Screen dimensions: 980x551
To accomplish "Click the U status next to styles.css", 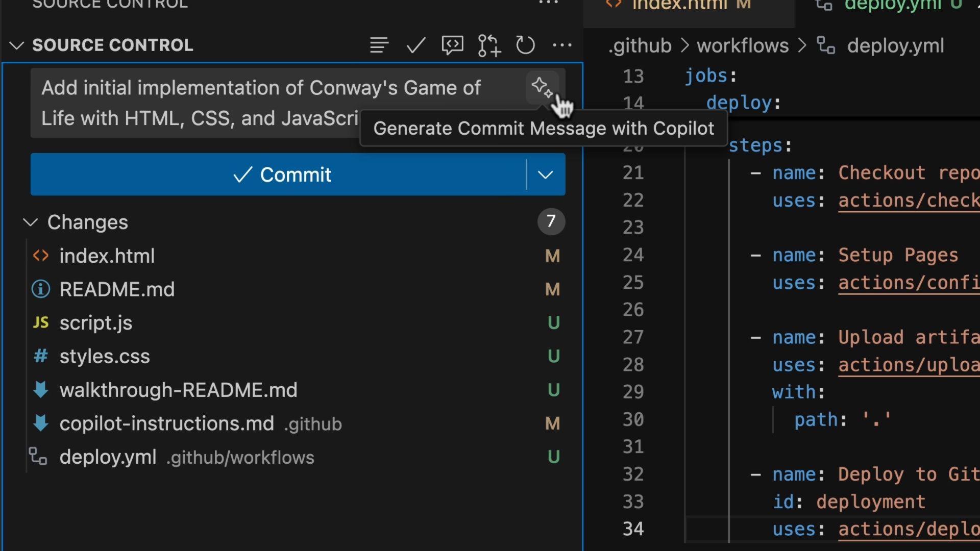I will click(554, 356).
